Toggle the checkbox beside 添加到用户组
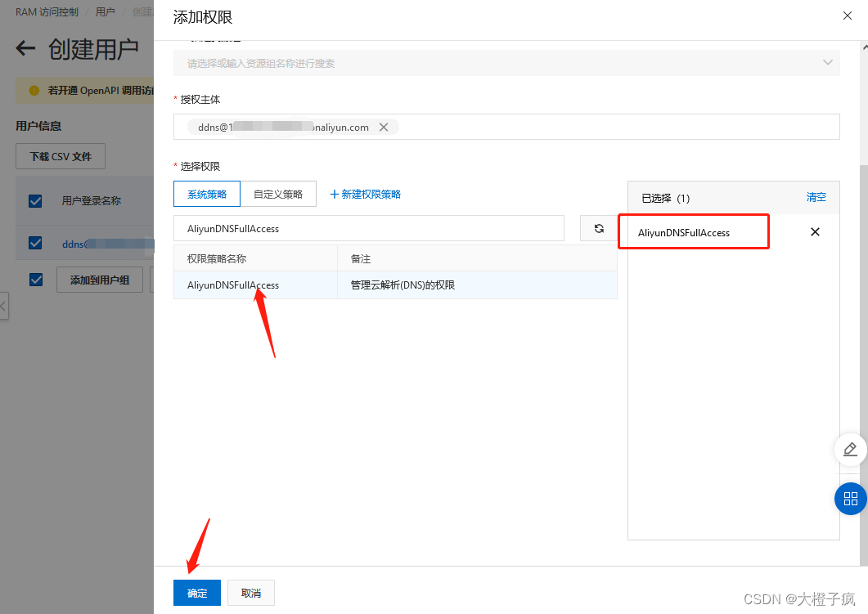This screenshot has width=868, height=614. pos(36,279)
